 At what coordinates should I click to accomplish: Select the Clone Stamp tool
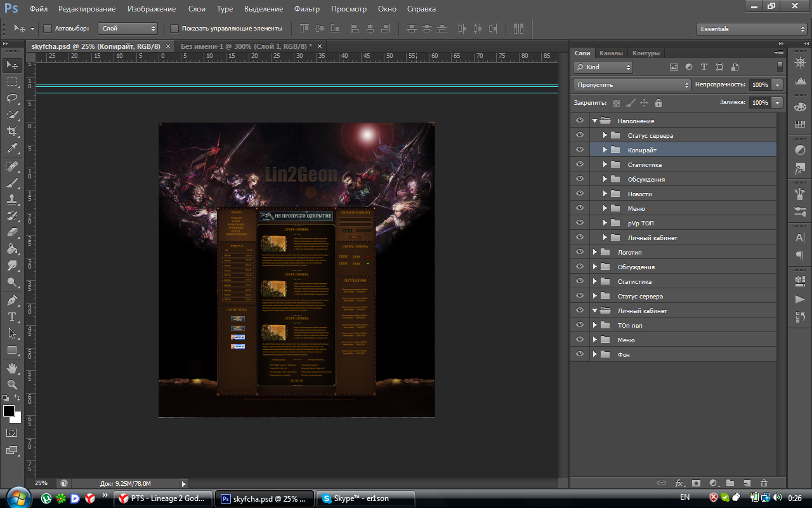coord(12,199)
